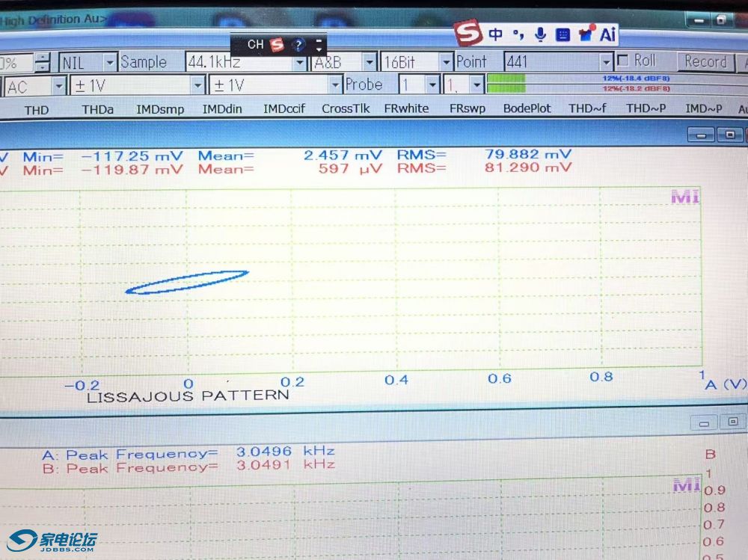The height and width of the screenshot is (560, 748).
Task: Expand the second red Probe value dropdown
Action: click(x=476, y=85)
